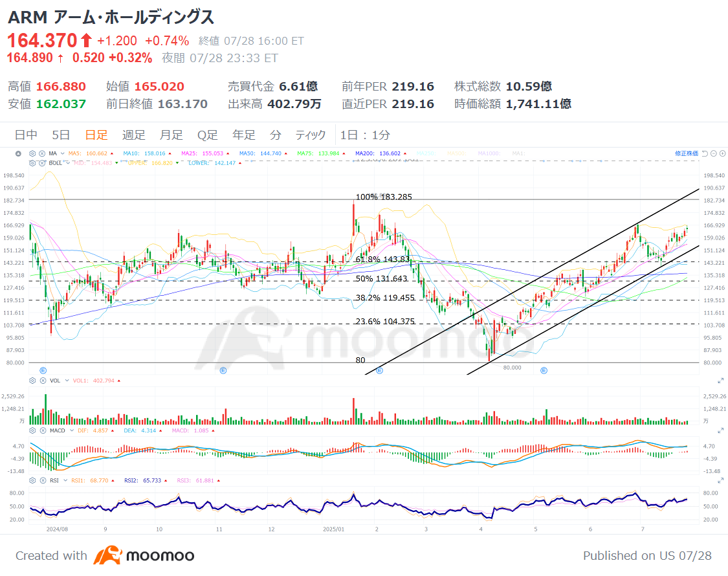
Task: Click the VOL1 value 402.794
Action: pyautogui.click(x=104, y=381)
